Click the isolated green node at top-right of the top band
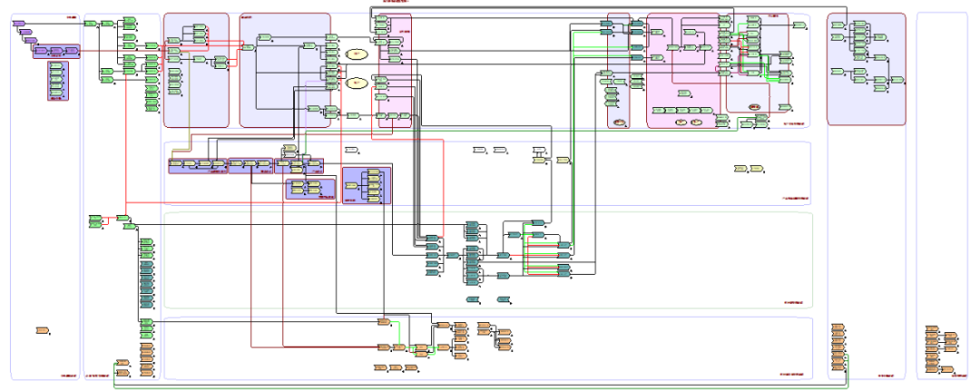This screenshot has width=980, height=391. [798, 25]
